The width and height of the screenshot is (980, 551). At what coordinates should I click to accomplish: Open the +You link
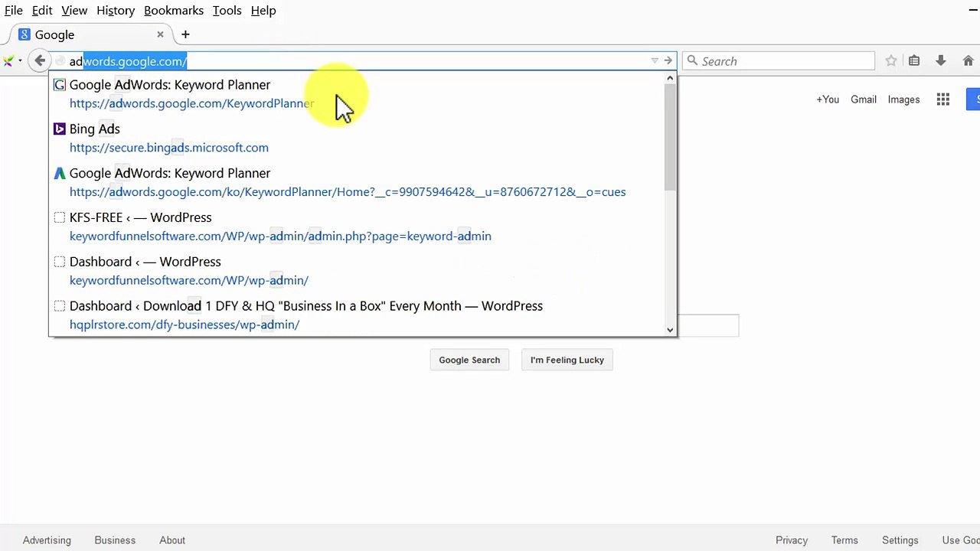[828, 99]
